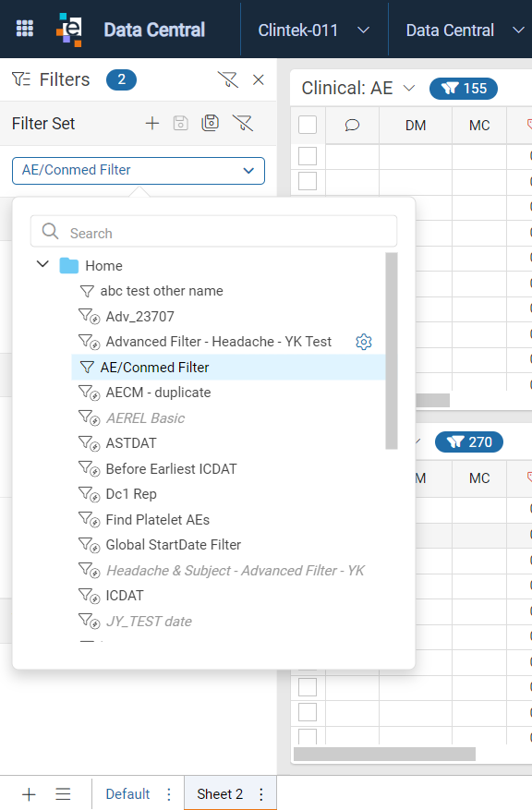Select the ICDAT filter
The width and height of the screenshot is (532, 810).
coord(125,596)
